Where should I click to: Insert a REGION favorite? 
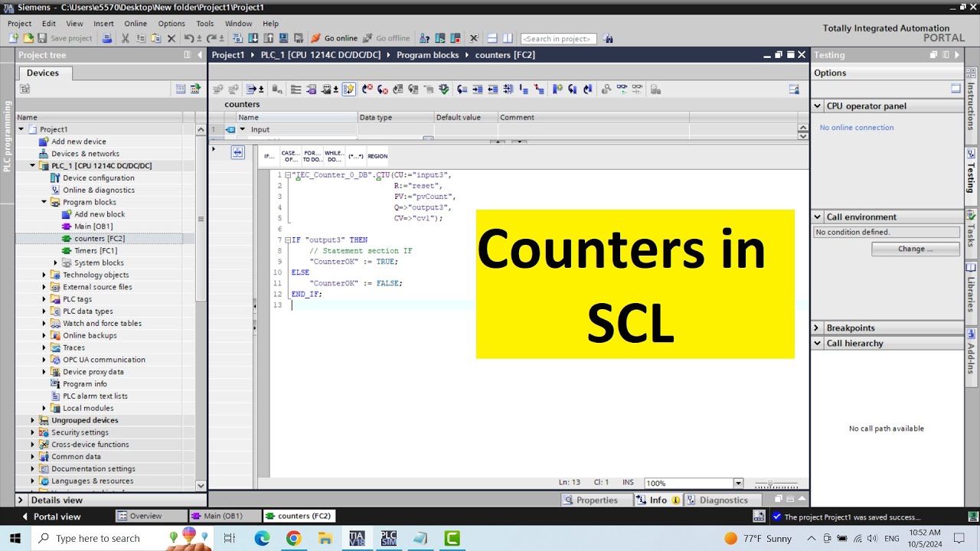[377, 156]
